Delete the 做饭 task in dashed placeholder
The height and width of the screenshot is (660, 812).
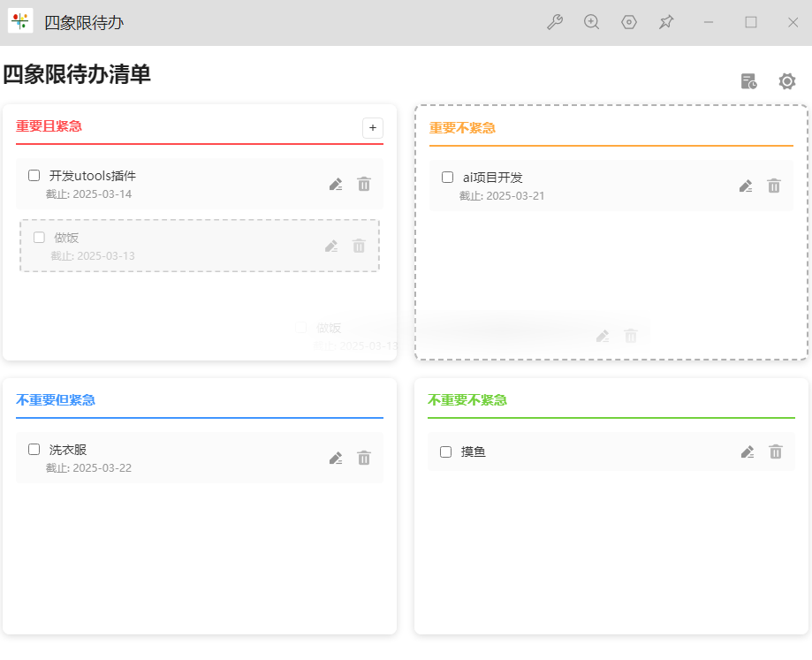(359, 246)
